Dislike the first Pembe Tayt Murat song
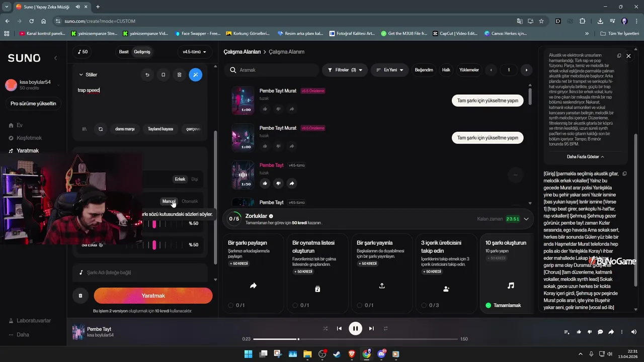This screenshot has height=362, width=644. click(x=278, y=109)
